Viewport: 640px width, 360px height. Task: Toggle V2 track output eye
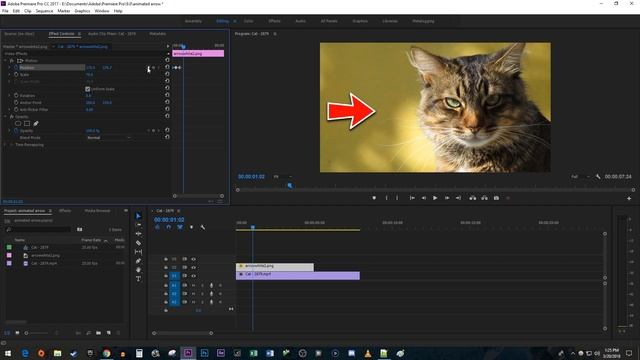pos(193,267)
